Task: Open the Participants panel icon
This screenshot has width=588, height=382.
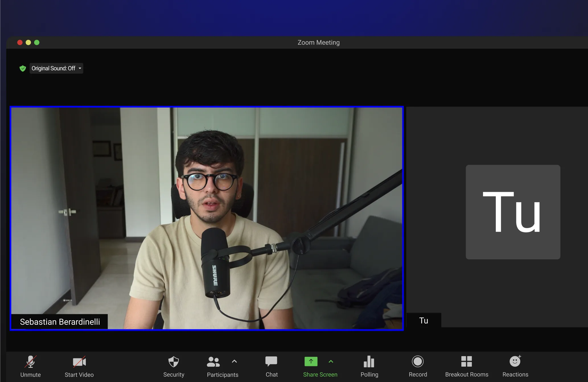Action: click(213, 362)
